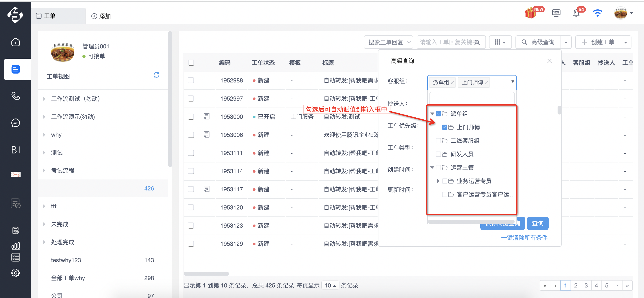Check the 二线客服组 checkbox
The image size is (644, 298).
point(438,141)
